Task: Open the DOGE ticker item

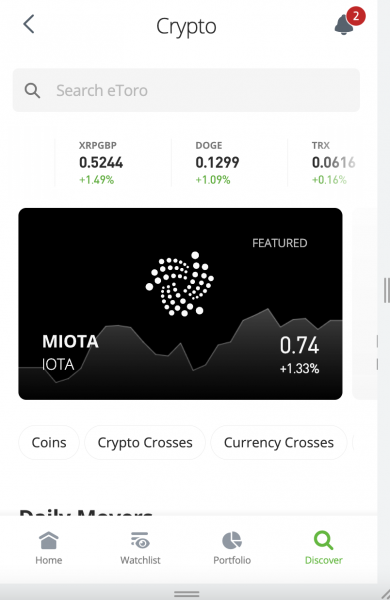Action: tap(229, 163)
